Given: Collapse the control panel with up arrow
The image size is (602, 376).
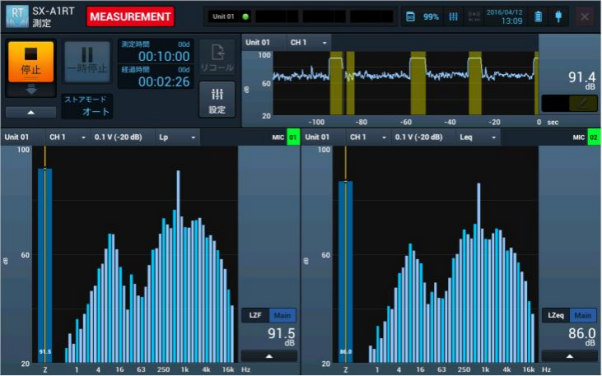Looking at the screenshot, I should click(x=31, y=112).
